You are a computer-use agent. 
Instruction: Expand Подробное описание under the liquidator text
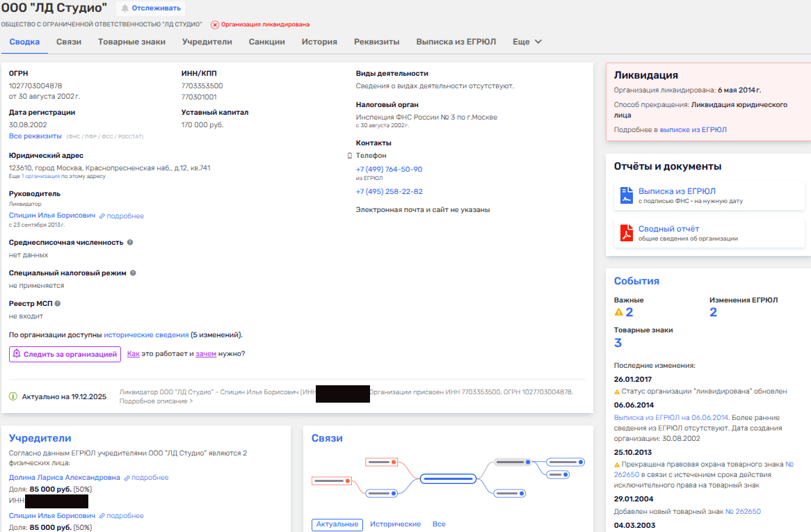pyautogui.click(x=156, y=401)
